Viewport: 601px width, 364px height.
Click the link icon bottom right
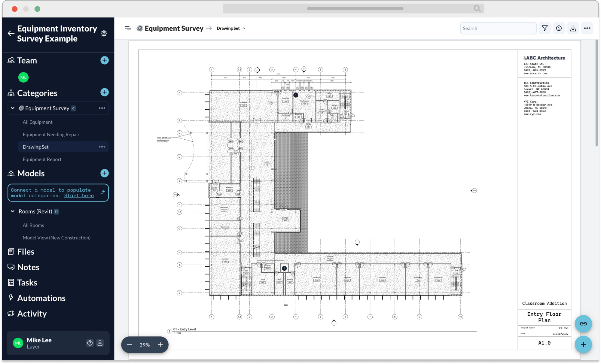pyautogui.click(x=583, y=324)
